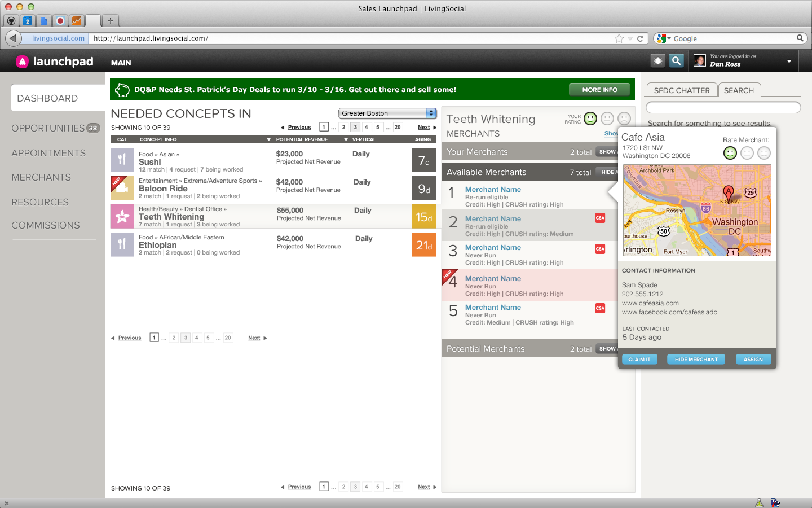Open Google search engine chooser
Viewport: 812px width, 508px height.
pos(664,38)
